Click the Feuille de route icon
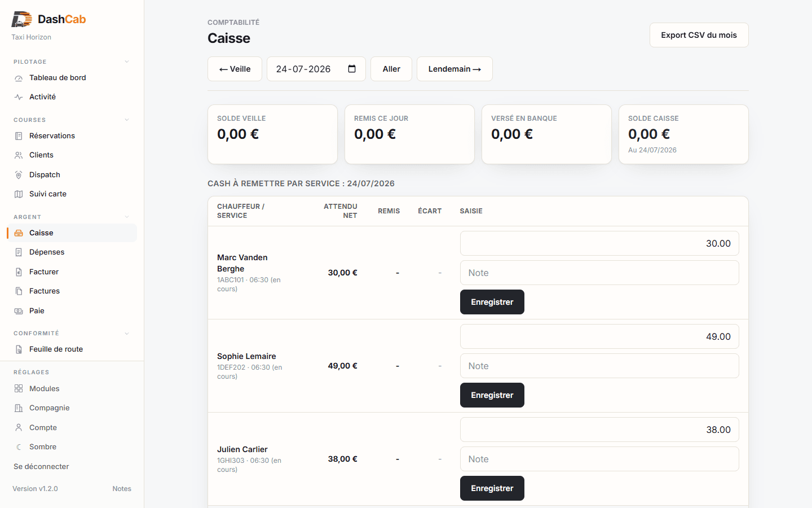This screenshot has width=812, height=508. click(x=19, y=349)
